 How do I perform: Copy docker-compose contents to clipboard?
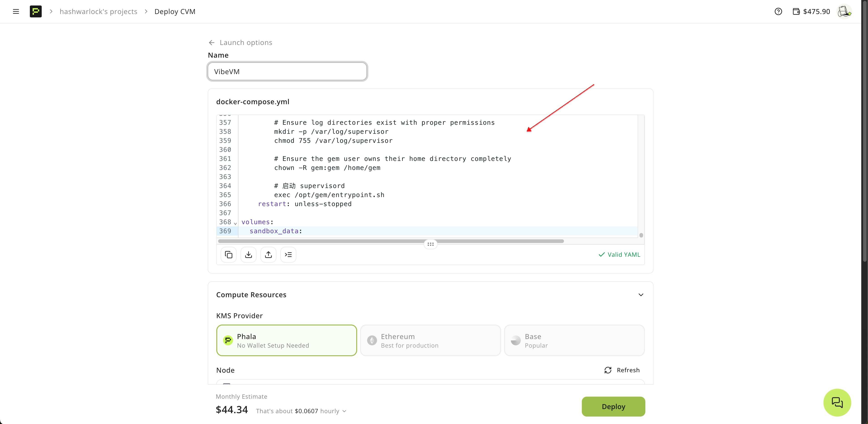[x=229, y=254]
